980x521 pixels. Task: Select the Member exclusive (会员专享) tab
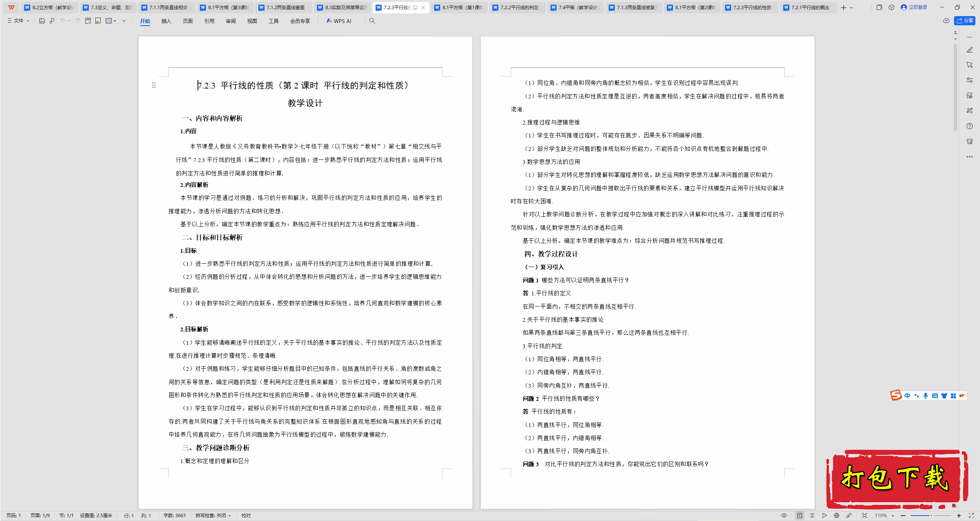tap(300, 21)
